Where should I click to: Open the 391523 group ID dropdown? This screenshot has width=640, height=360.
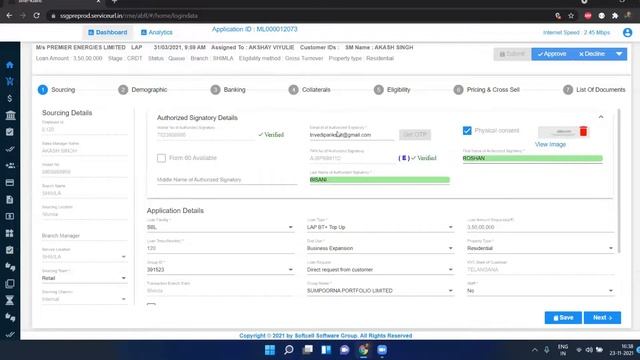pos(220,269)
